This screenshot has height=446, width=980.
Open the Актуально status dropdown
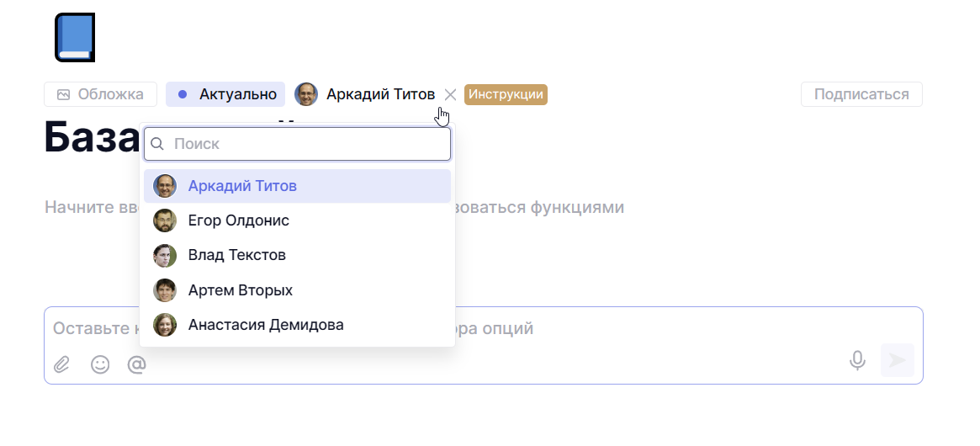click(225, 94)
